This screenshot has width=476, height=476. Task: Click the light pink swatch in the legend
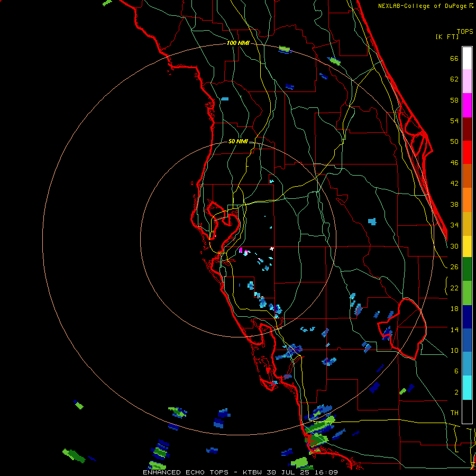[467, 81]
